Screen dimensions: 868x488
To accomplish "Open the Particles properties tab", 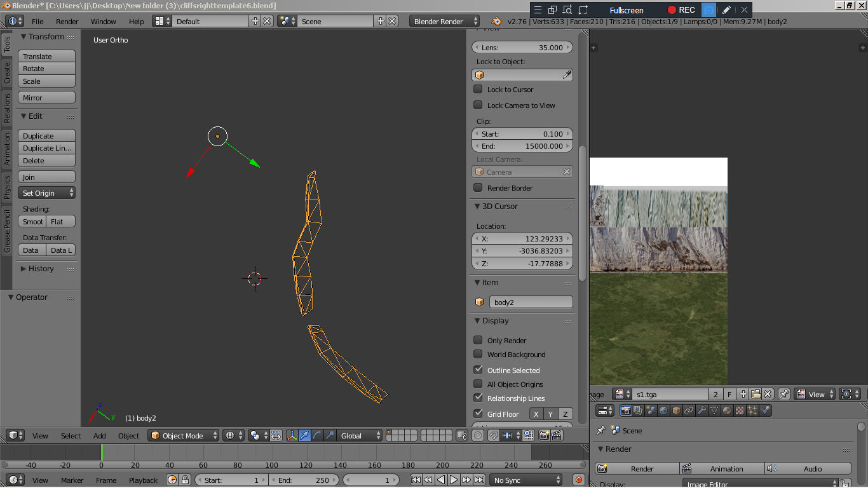I will pos(752,410).
